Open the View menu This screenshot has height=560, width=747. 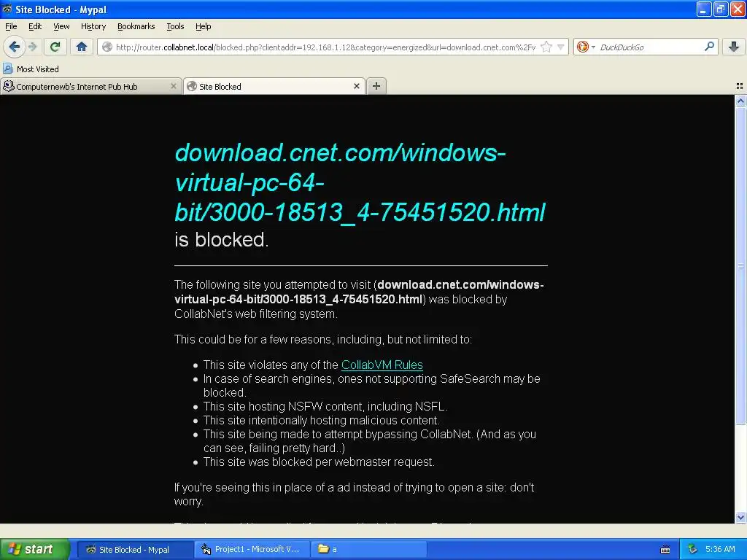tap(61, 26)
